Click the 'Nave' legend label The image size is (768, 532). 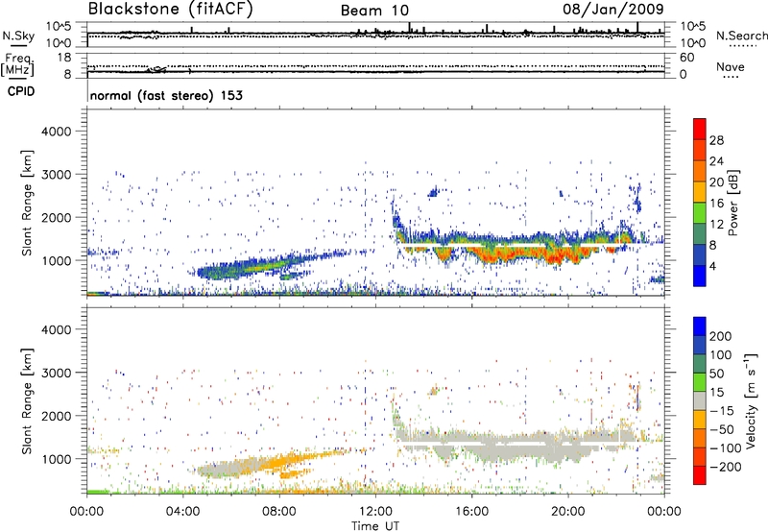point(731,67)
